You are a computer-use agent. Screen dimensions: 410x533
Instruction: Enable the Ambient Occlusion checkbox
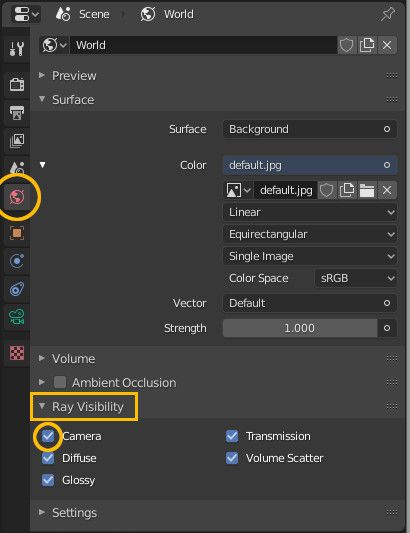(x=60, y=382)
